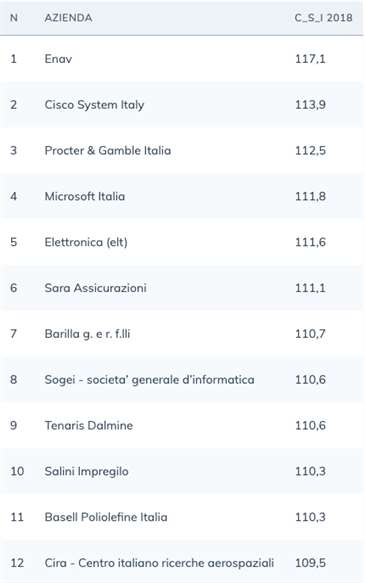Viewport: 365px width, 583px height.
Task: Select Microsoft Italia row
Action: pyautogui.click(x=181, y=196)
